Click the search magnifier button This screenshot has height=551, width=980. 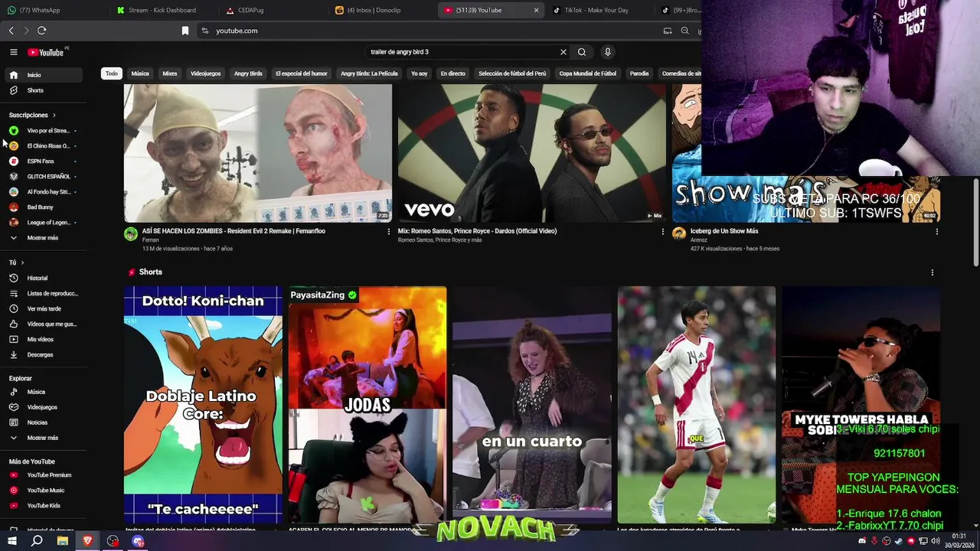(x=582, y=52)
